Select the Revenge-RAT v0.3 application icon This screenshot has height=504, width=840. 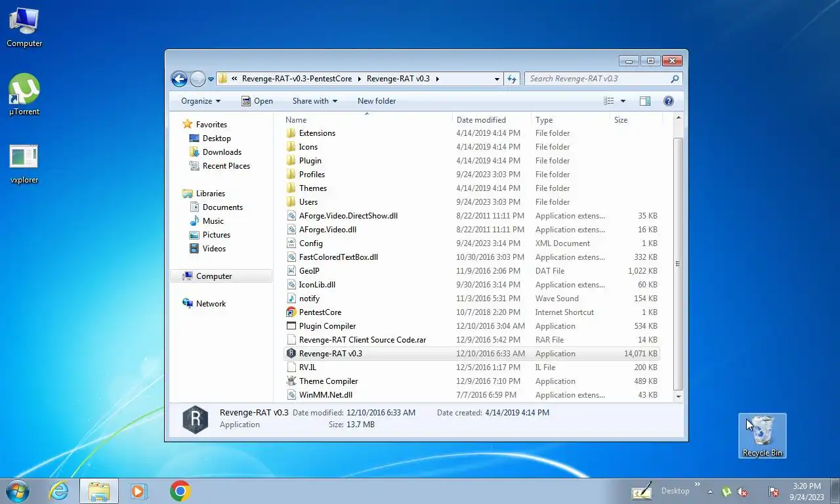coord(292,354)
